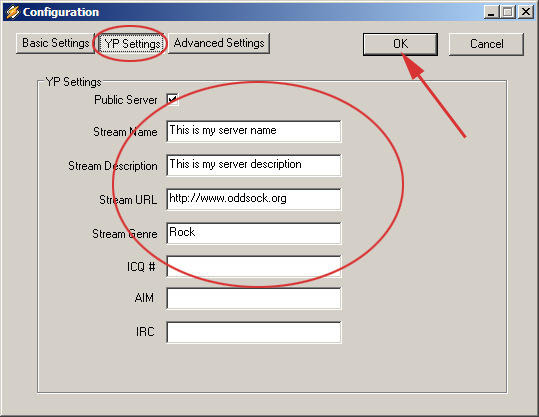The height and width of the screenshot is (417, 539).
Task: Close the Configuration dialog with X
Action: (x=526, y=12)
